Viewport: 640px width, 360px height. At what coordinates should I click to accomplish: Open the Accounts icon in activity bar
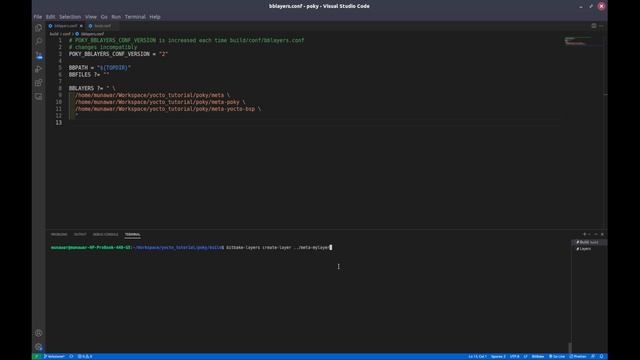[38, 333]
